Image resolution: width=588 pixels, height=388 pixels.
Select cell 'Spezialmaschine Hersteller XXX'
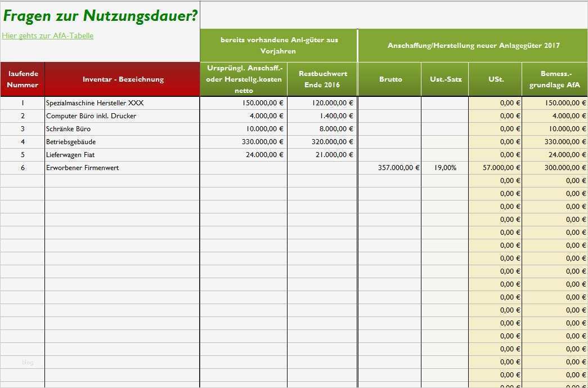pyautogui.click(x=122, y=103)
